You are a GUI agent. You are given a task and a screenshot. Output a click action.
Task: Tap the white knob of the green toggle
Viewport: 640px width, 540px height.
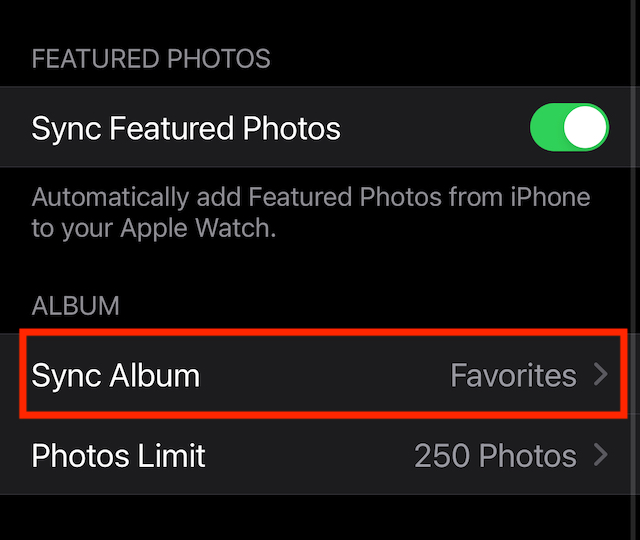click(x=585, y=128)
